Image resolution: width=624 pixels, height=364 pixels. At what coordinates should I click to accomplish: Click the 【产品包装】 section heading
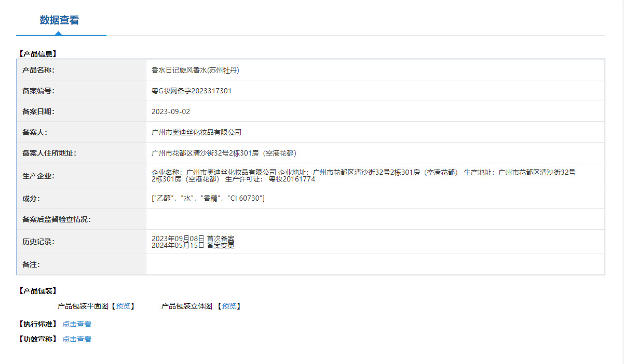(x=37, y=291)
